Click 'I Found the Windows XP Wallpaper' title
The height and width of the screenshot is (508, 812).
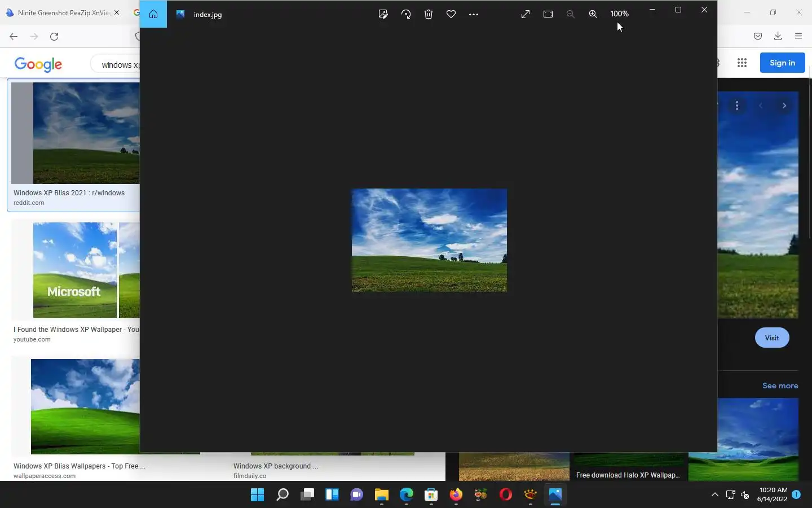(76, 329)
